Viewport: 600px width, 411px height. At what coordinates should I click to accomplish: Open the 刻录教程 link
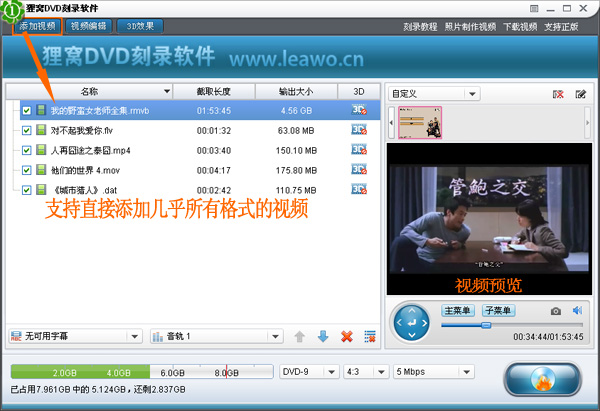pos(420,27)
